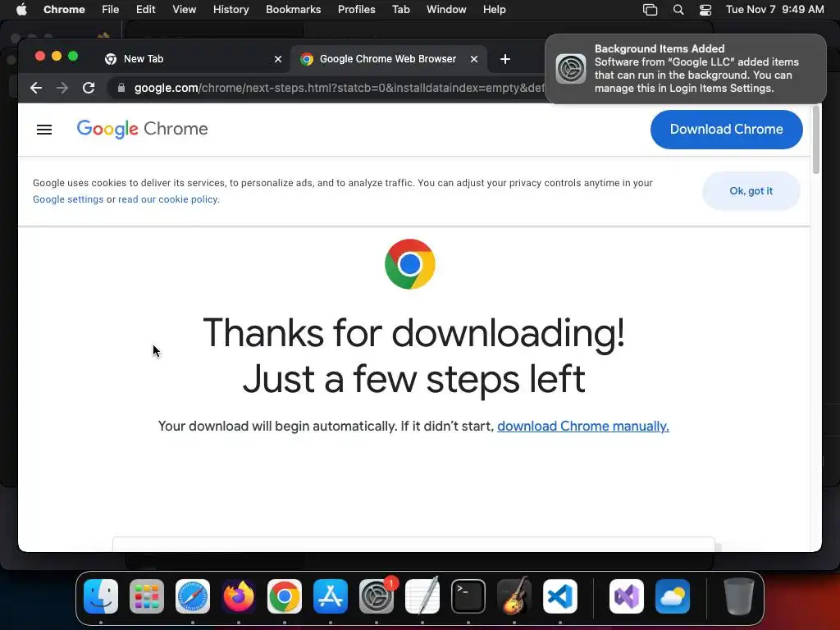This screenshot has width=840, height=630.
Task: Click the browser forward arrow
Action: tap(62, 88)
